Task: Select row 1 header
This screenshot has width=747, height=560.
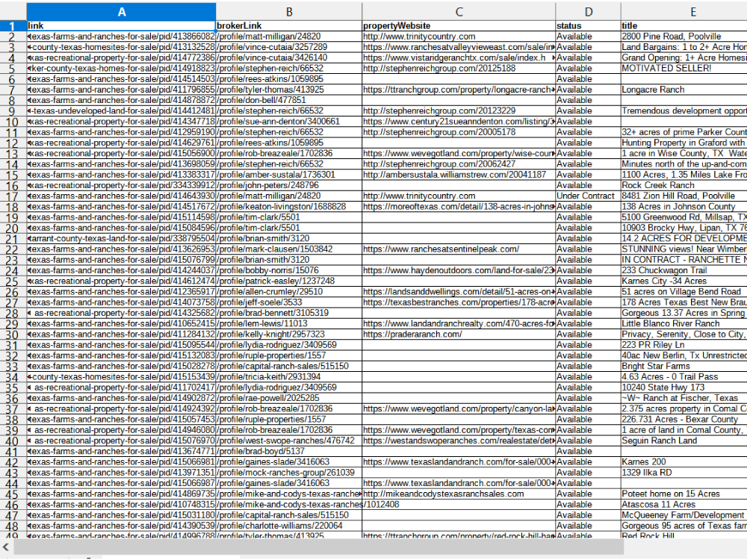Action: 13,26
